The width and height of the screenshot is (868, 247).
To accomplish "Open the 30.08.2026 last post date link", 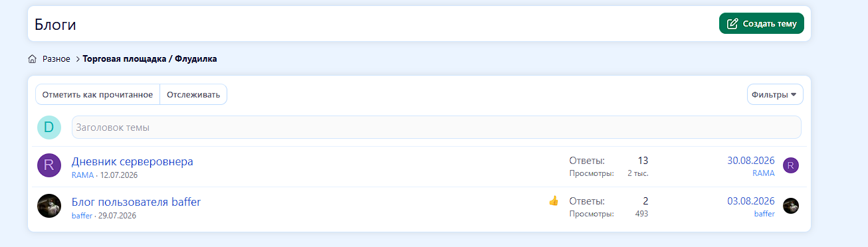I will (x=751, y=161).
